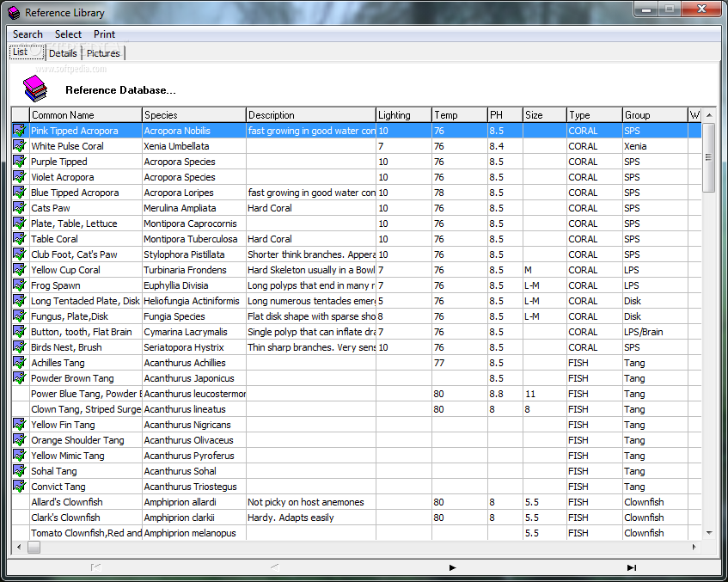
Task: Click the vertical scrollbar up arrow
Action: [x=709, y=114]
